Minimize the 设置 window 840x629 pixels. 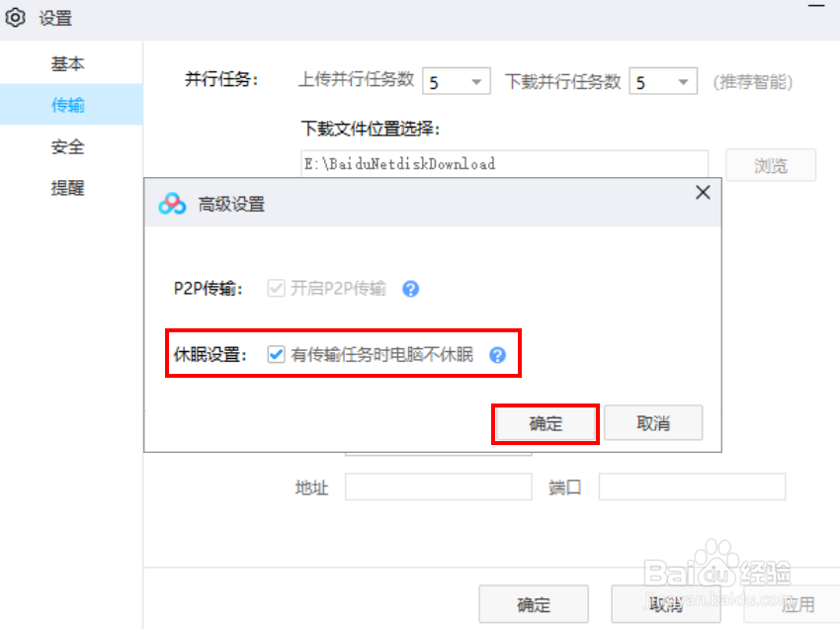(816, 6)
